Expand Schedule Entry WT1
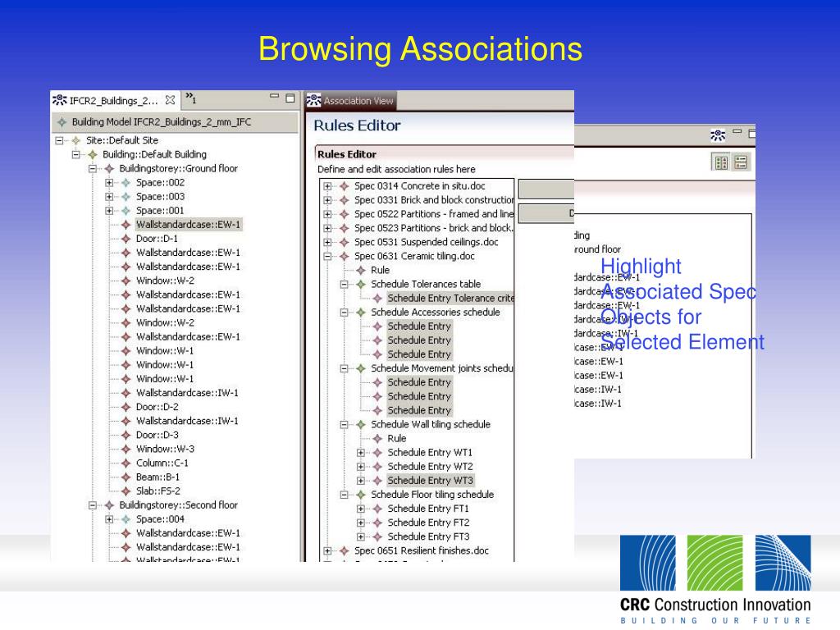 coord(361,453)
